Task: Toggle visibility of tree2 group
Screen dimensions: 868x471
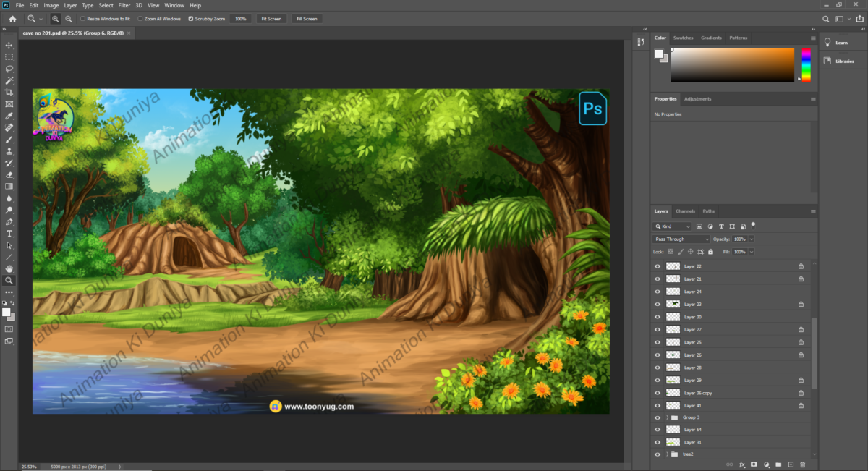Action: pyautogui.click(x=658, y=454)
